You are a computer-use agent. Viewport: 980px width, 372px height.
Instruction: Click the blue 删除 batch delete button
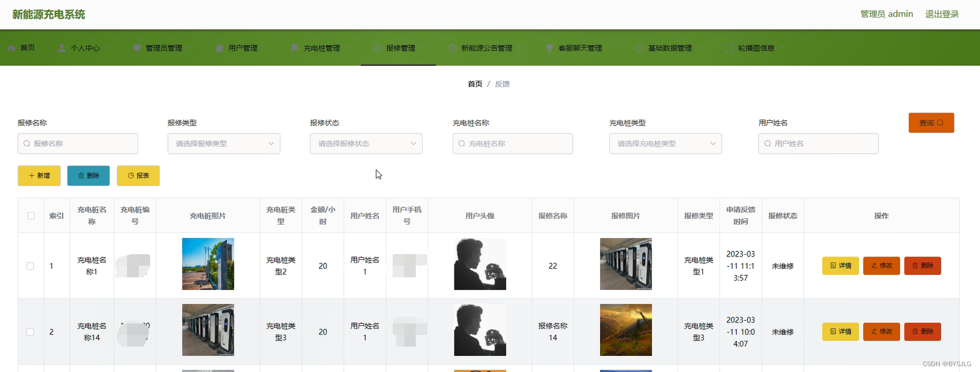click(88, 176)
